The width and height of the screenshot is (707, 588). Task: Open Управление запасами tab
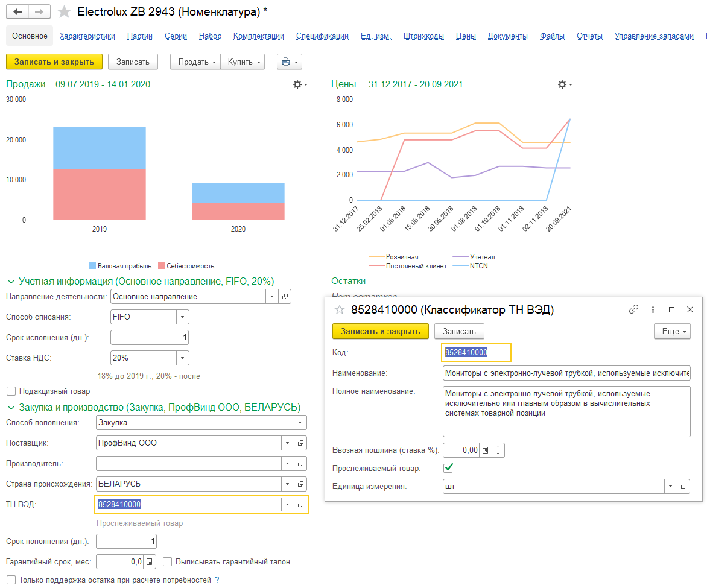click(654, 36)
